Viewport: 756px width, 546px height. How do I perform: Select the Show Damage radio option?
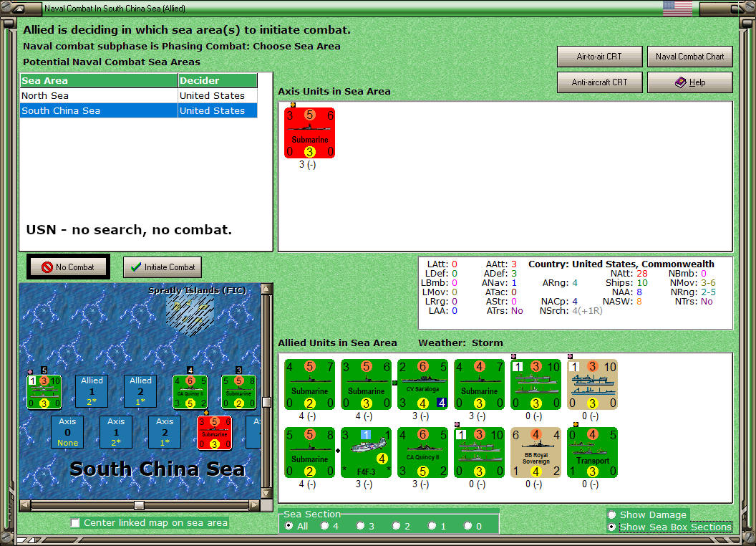tap(612, 514)
